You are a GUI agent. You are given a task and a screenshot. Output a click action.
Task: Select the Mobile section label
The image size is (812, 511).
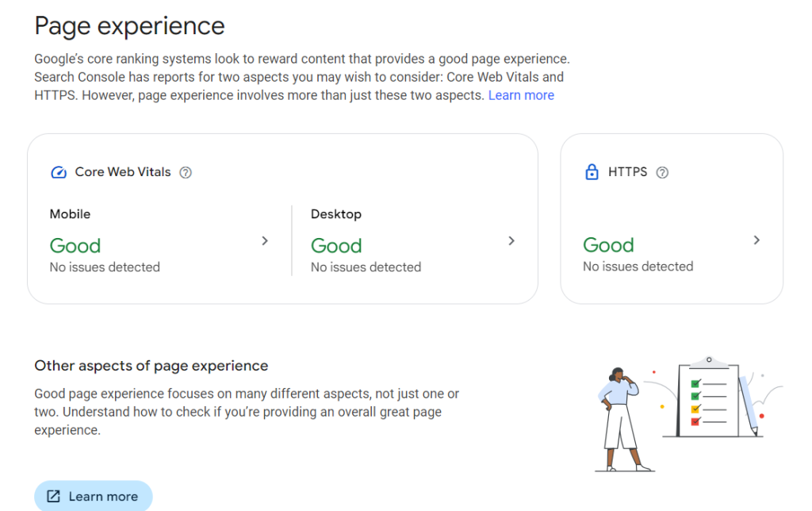click(70, 213)
